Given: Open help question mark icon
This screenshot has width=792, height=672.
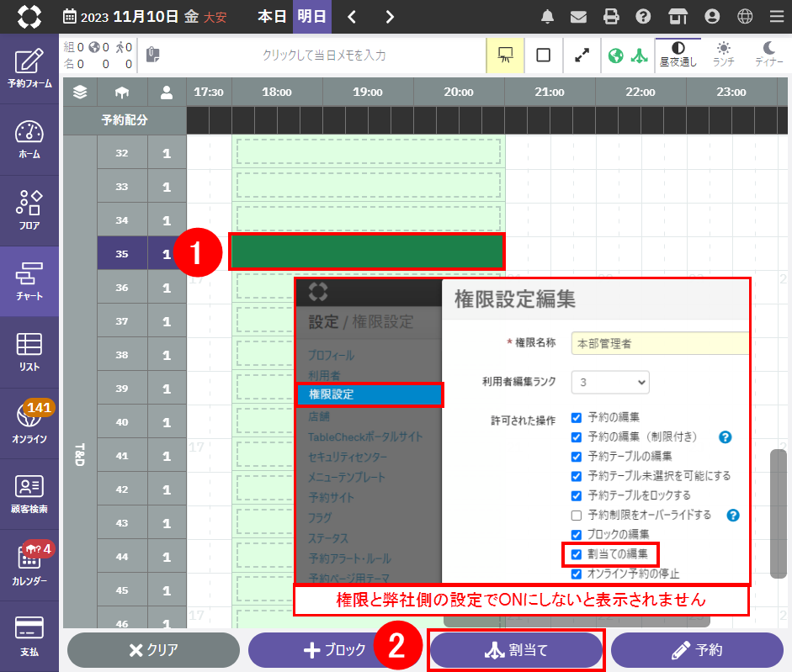Looking at the screenshot, I should click(x=643, y=17).
